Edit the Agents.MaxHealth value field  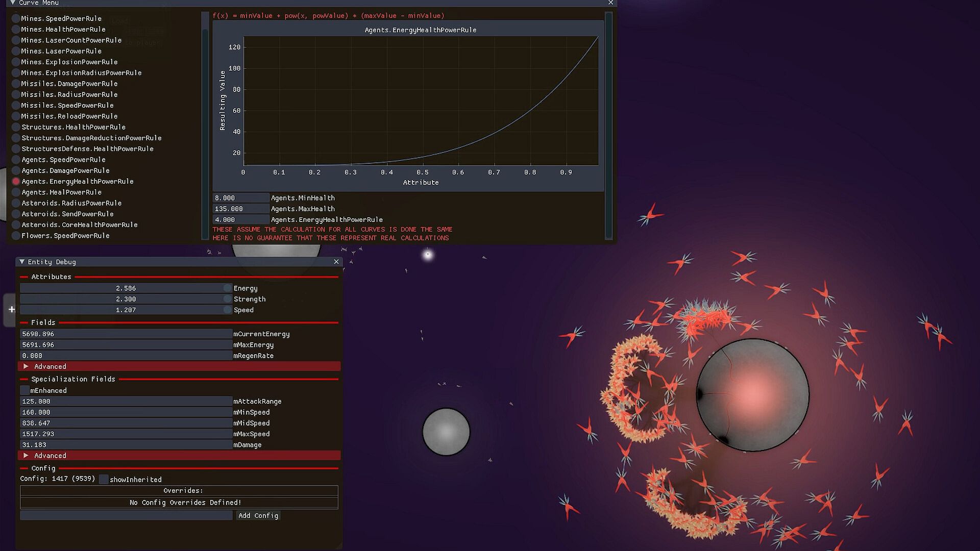click(241, 209)
